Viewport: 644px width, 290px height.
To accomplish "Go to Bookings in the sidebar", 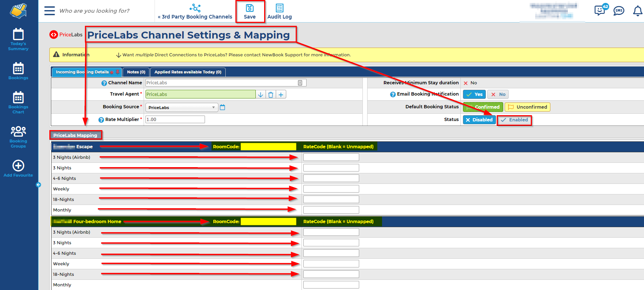I will [18, 71].
